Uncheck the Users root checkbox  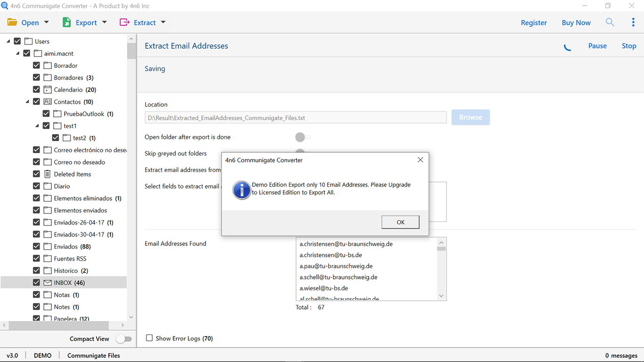pyautogui.click(x=17, y=41)
